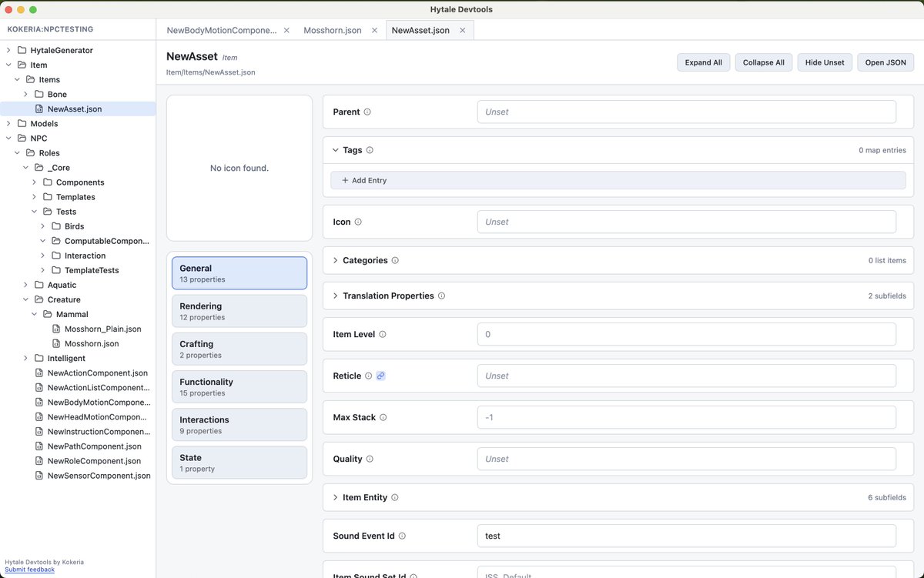Click the Quality input field
The width and height of the screenshot is (924, 578).
click(687, 459)
